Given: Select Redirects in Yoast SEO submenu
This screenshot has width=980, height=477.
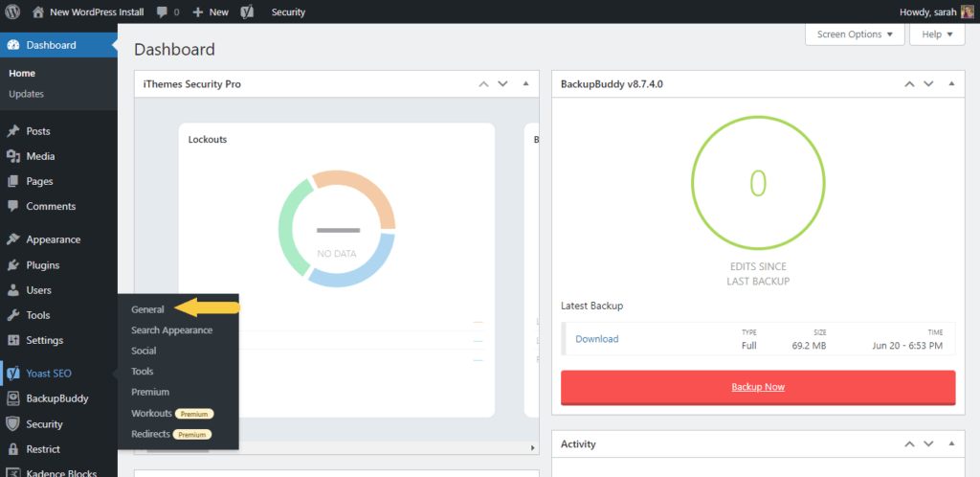Looking at the screenshot, I should 150,434.
